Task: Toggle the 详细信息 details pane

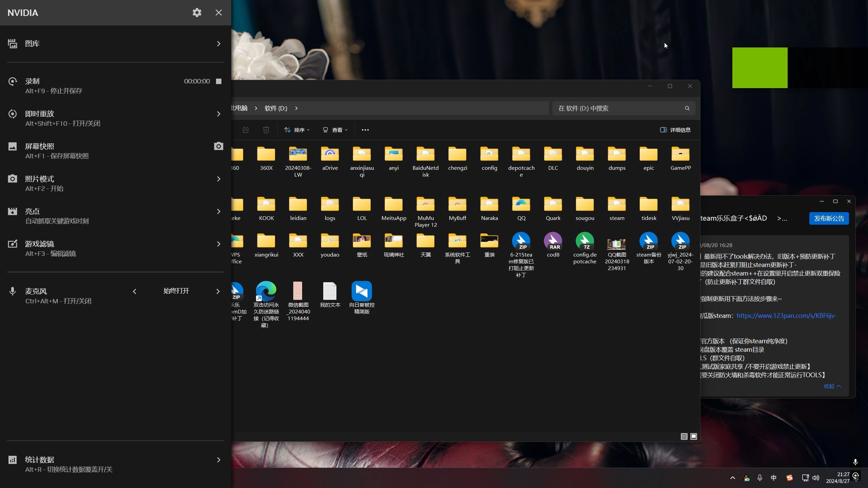Action: pos(675,130)
